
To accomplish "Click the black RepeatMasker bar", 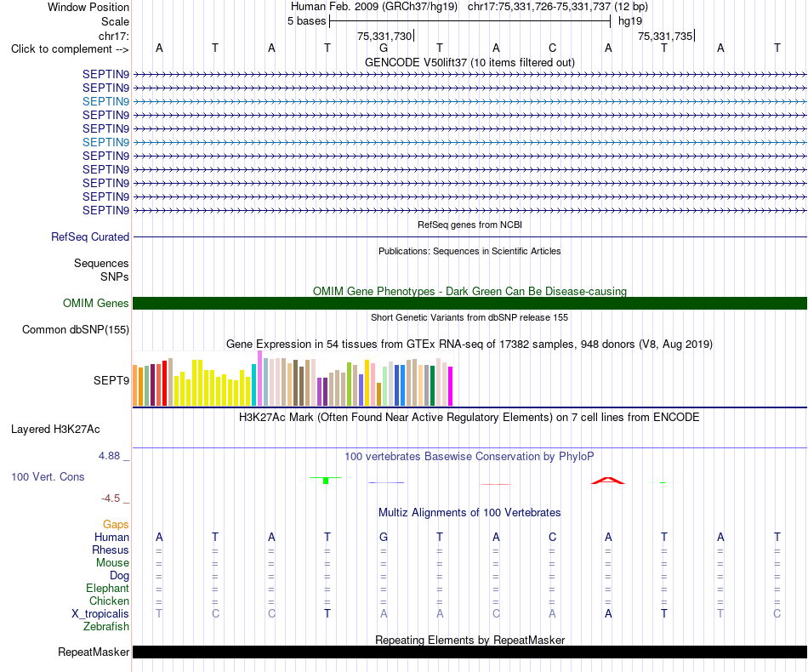I will pyautogui.click(x=469, y=652).
